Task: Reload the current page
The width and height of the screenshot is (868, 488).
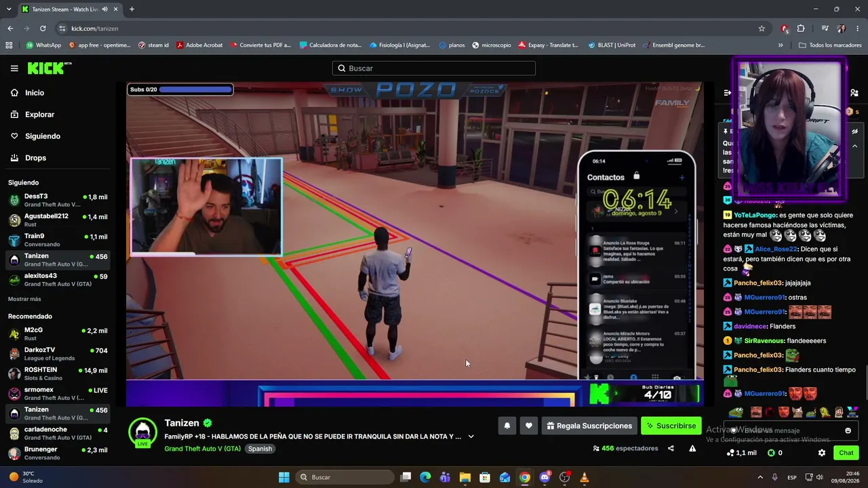Action: 43,28
